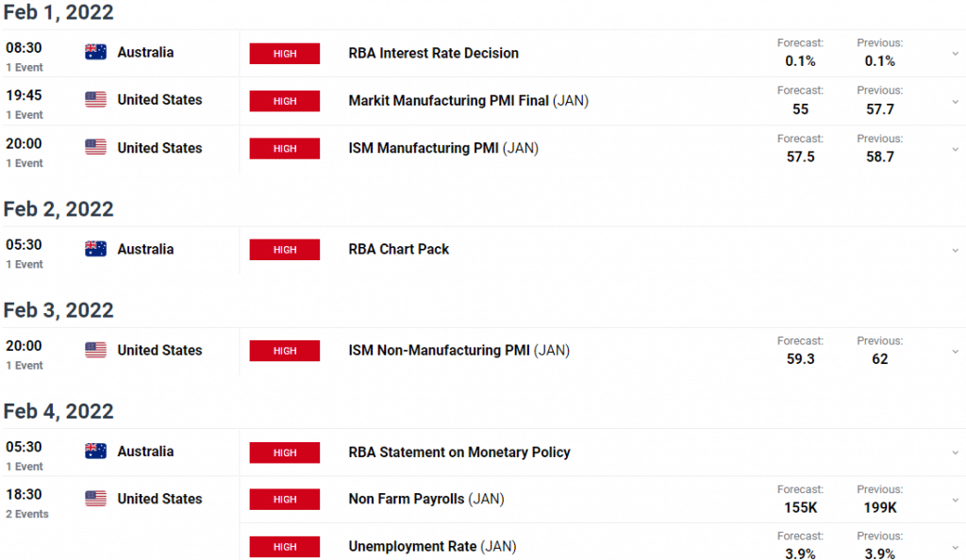Open the RBA Statement on Monetary Policy event

point(459,453)
